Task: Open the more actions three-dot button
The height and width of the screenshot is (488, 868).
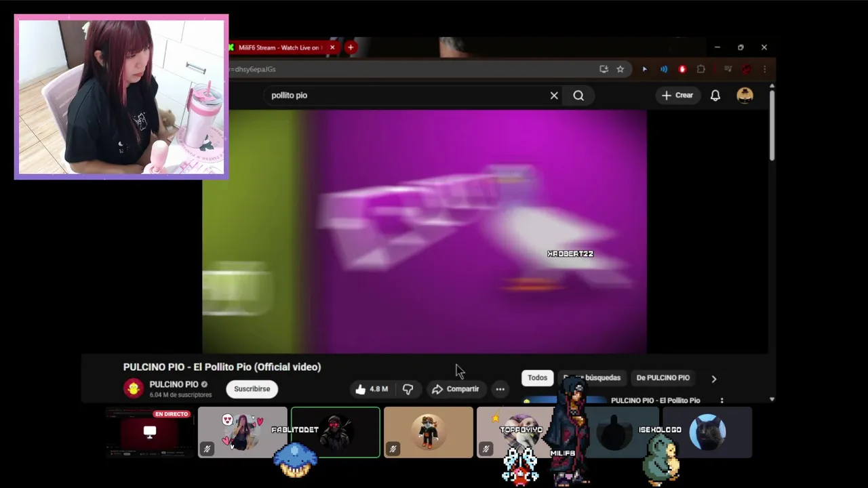Action: [500, 389]
